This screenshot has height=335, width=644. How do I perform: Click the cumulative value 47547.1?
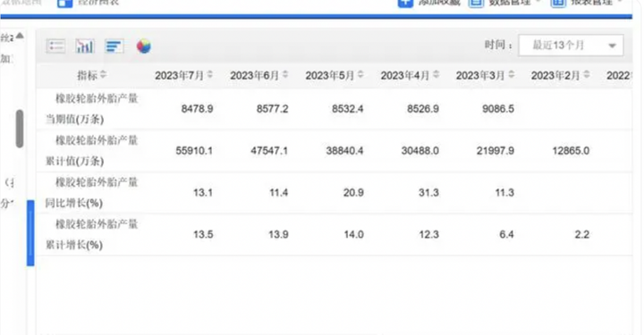[x=269, y=151]
